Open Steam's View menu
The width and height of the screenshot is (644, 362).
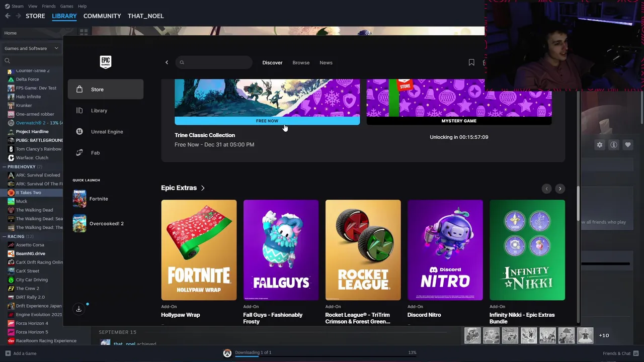coord(33,6)
